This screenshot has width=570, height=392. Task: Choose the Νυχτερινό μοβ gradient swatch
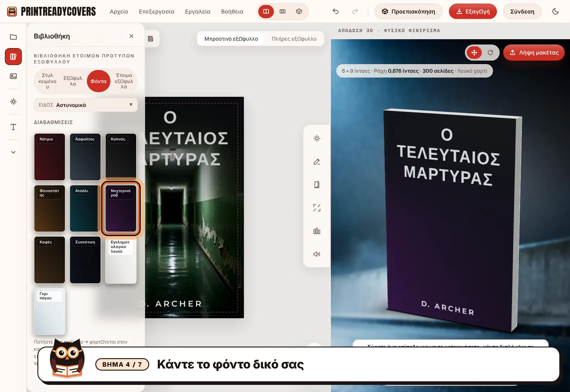pos(121,208)
